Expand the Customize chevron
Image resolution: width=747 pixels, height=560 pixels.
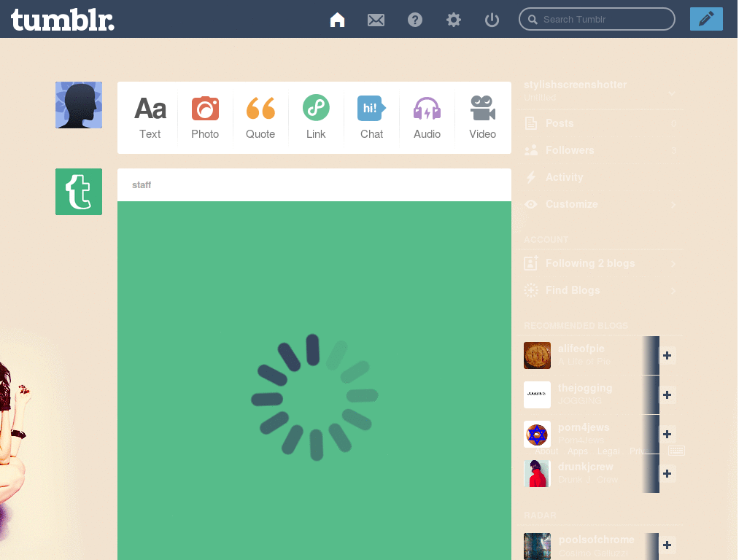[673, 205]
